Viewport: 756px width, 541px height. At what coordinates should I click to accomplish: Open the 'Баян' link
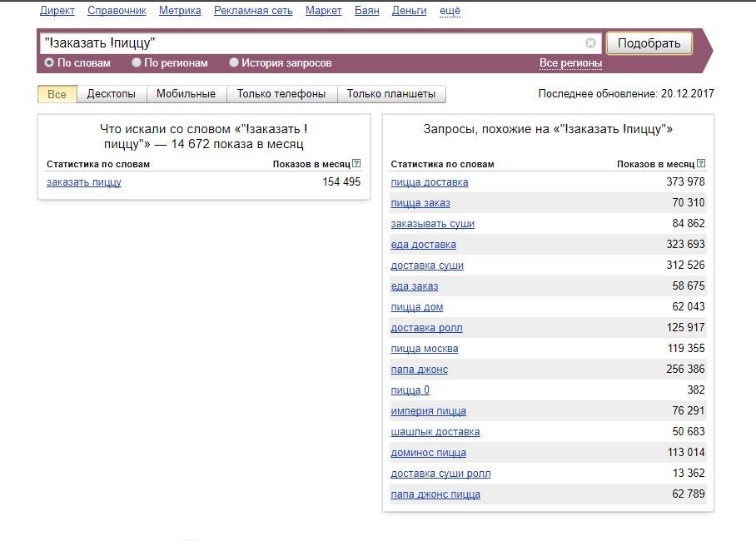pos(367,11)
